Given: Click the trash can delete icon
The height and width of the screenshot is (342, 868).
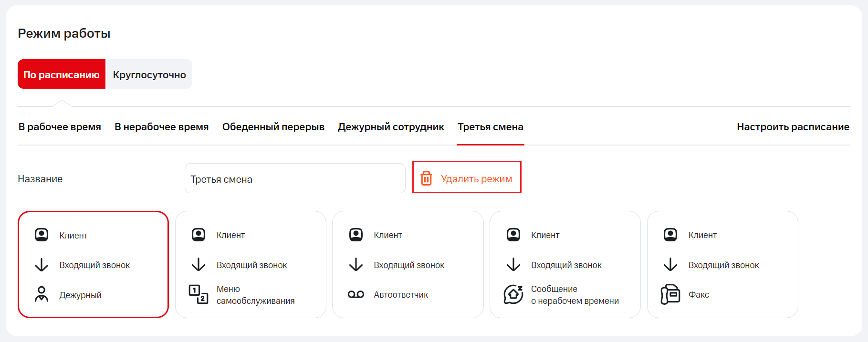Looking at the screenshot, I should tap(426, 178).
